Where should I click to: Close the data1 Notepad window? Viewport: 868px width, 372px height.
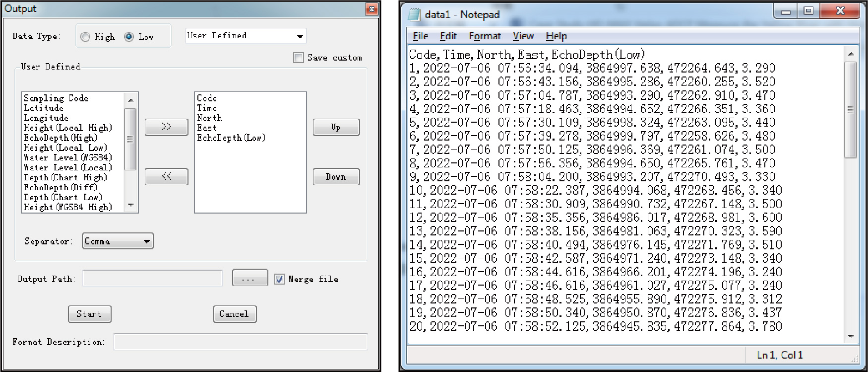click(x=840, y=11)
